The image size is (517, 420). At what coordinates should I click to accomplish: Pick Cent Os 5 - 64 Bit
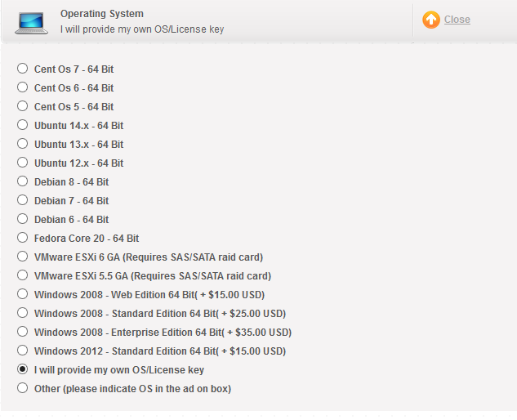tap(23, 107)
